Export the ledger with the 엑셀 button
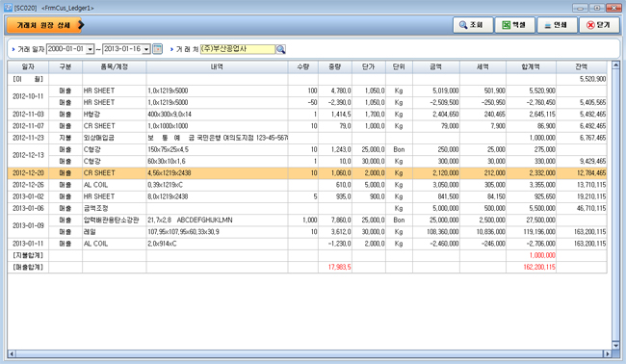Image resolution: width=626 pixels, height=364 pixels. click(x=514, y=25)
